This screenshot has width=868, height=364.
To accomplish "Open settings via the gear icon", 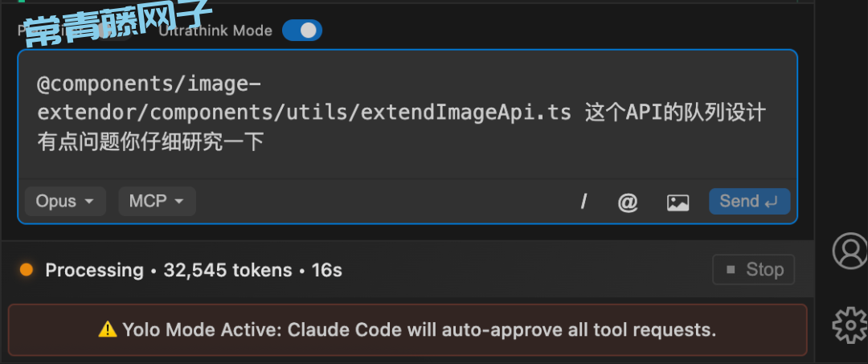I will pos(851,325).
